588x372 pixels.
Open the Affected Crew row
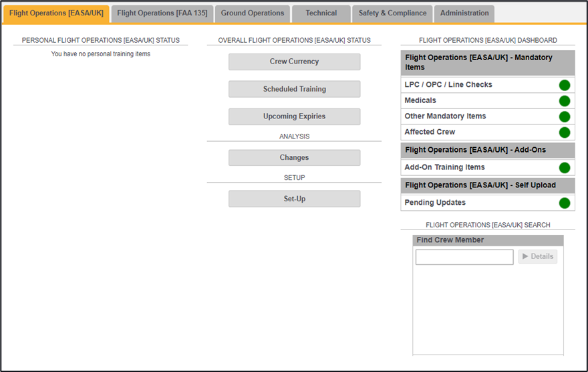click(x=488, y=132)
